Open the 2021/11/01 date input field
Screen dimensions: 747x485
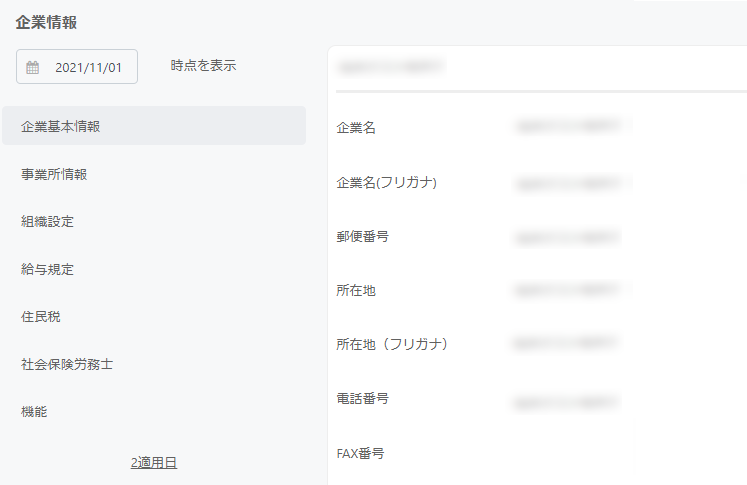pos(77,67)
